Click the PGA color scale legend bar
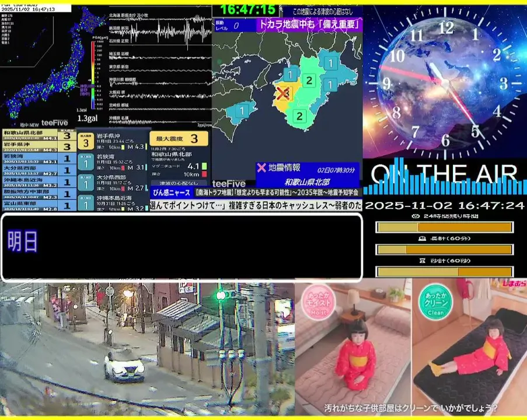527x420 pixels. 93,75
